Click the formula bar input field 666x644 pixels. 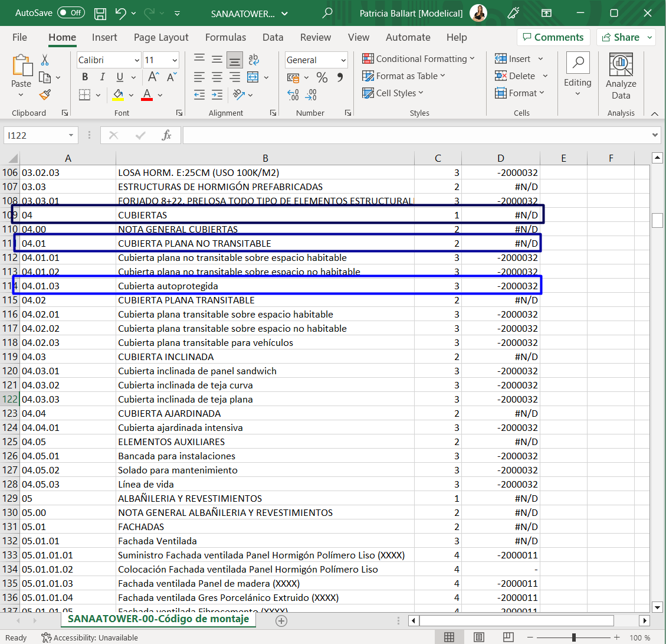tap(416, 135)
